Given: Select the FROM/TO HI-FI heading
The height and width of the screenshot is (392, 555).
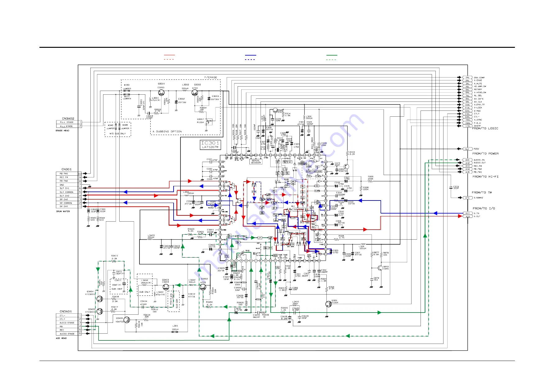Looking at the screenshot, I should 485,177.
